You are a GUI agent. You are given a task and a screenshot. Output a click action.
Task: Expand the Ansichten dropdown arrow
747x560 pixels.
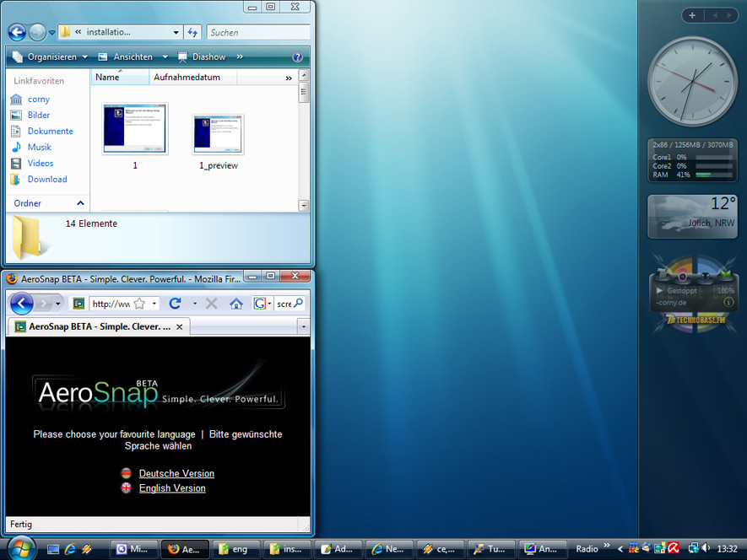(x=165, y=57)
